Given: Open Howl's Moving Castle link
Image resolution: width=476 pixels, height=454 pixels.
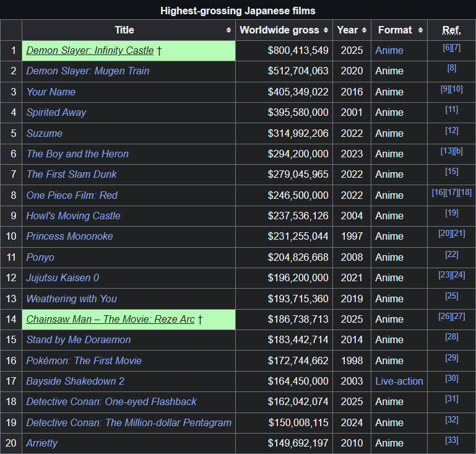Looking at the screenshot, I should coord(73,216).
